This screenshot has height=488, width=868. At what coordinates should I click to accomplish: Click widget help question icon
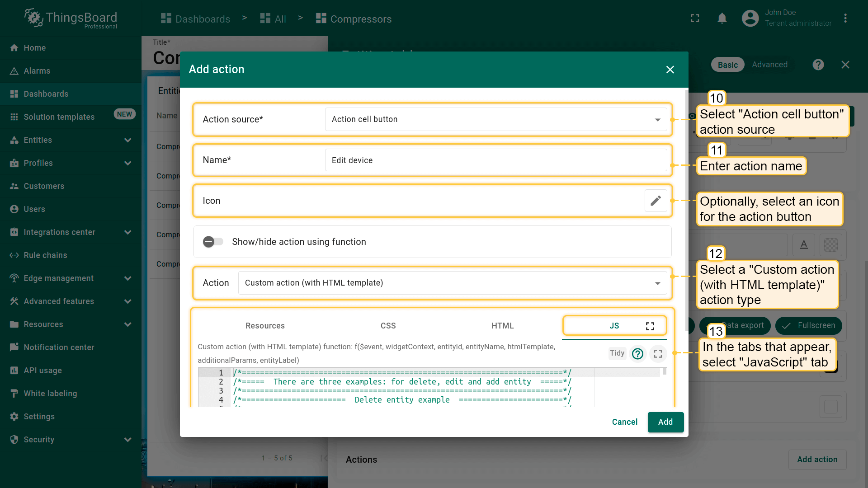point(818,65)
